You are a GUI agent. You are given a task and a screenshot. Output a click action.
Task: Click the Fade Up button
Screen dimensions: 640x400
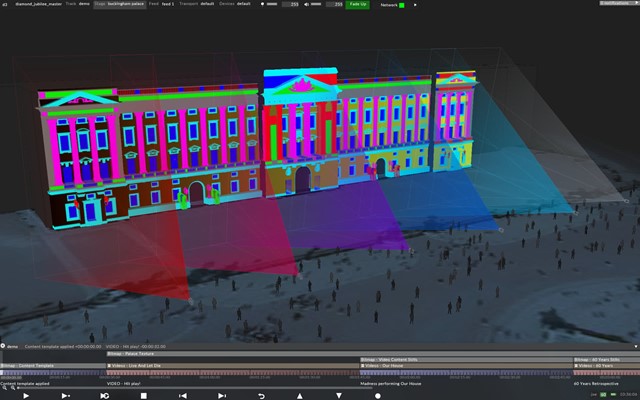(x=358, y=4)
